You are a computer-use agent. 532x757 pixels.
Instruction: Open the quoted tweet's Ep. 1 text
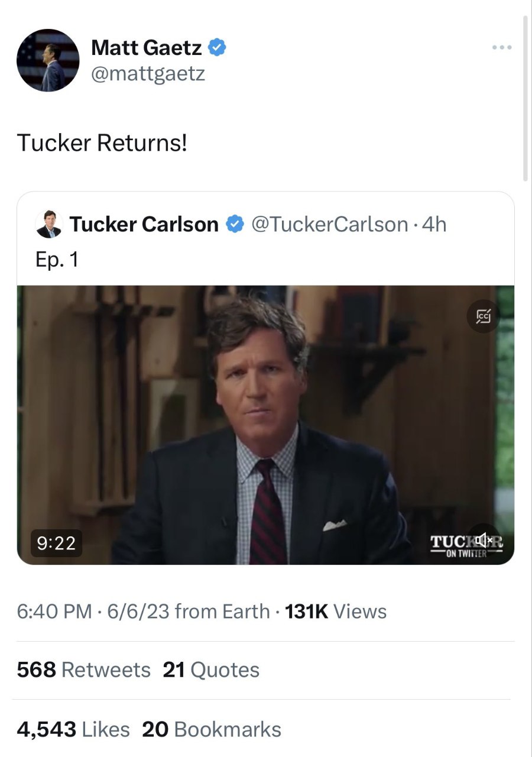[x=57, y=260]
